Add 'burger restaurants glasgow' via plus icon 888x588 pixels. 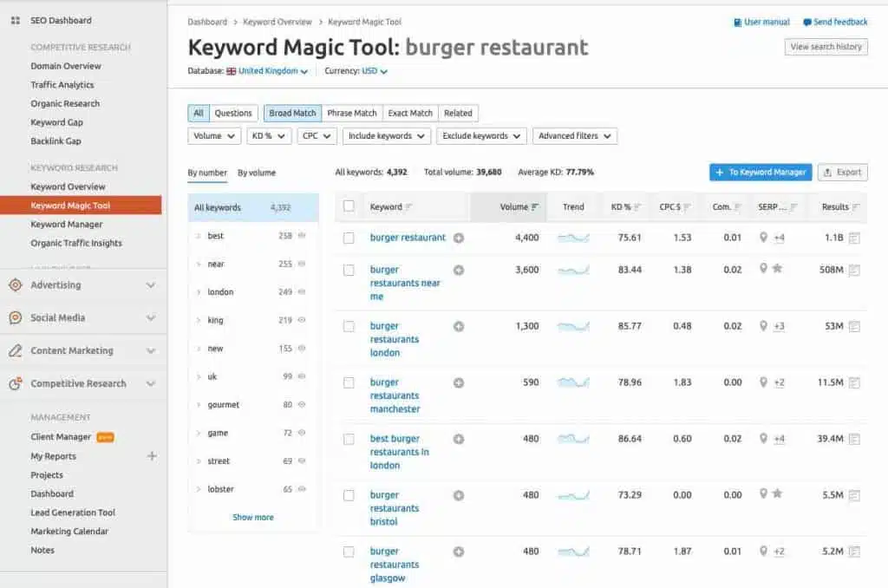tap(459, 552)
